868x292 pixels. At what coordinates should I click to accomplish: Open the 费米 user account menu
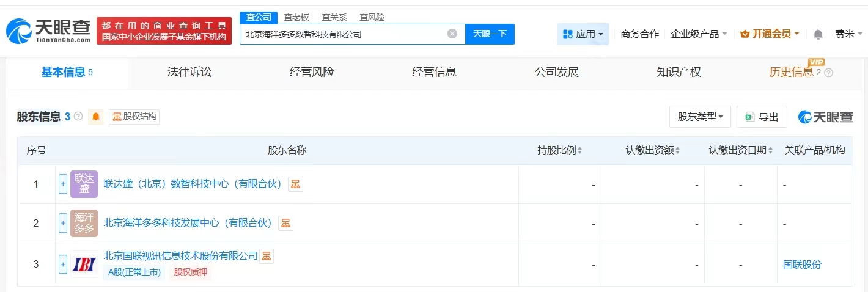pos(848,34)
